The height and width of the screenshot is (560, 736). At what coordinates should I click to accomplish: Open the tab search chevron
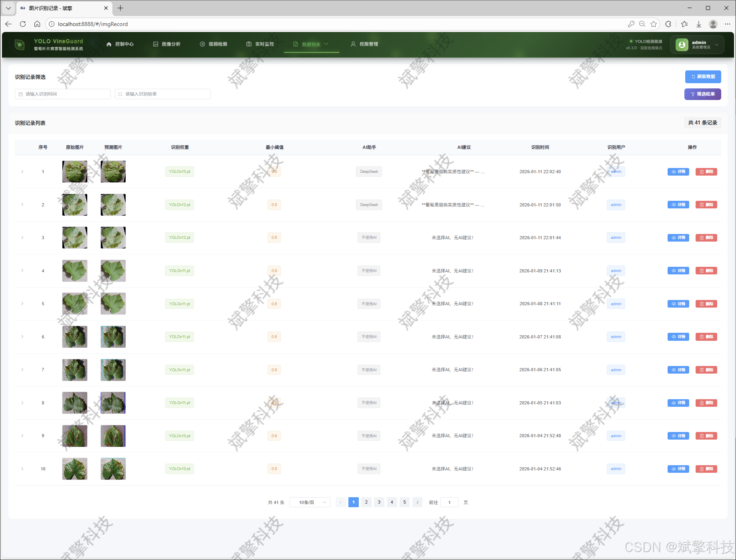(x=8, y=8)
